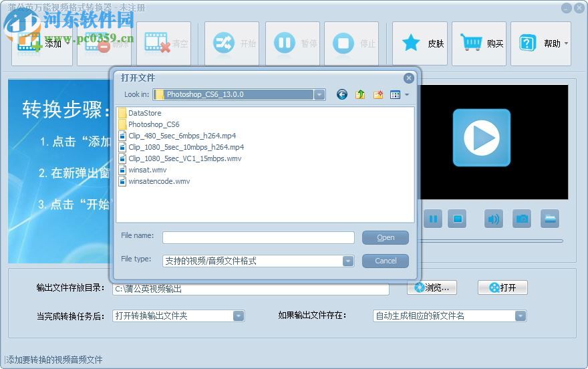
Task: Open the 皮肤 skin star button
Action: 420,43
